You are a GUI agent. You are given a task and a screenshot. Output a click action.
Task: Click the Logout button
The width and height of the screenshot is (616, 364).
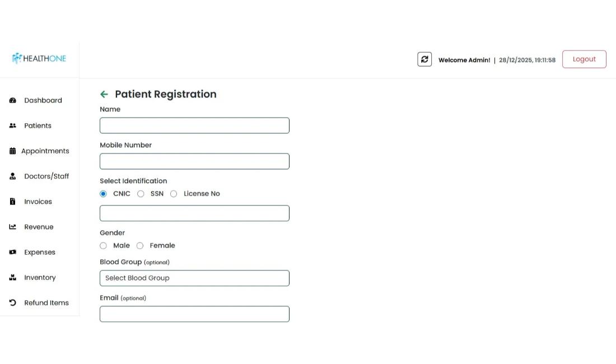click(584, 59)
